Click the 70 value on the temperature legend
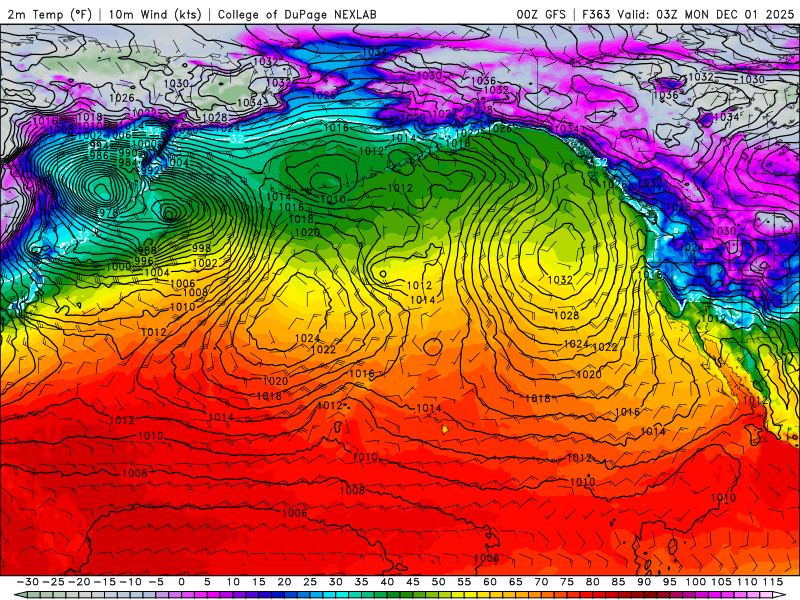This screenshot has width=800, height=600. (x=541, y=582)
